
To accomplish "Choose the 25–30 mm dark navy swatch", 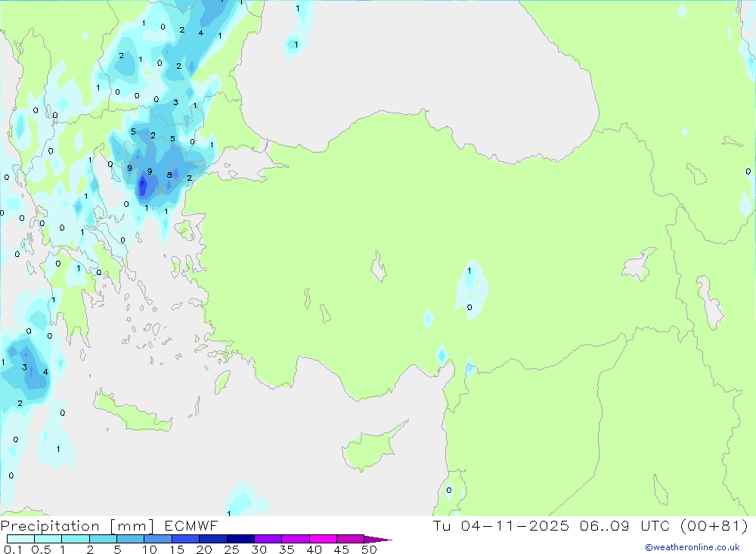I will point(240,539).
